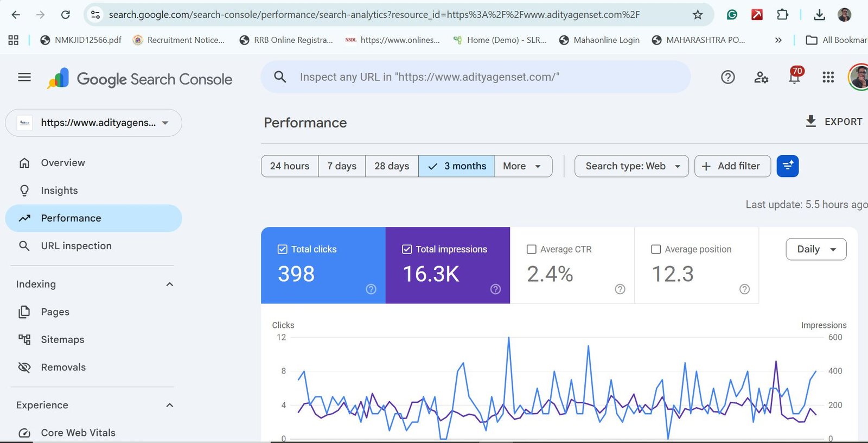The height and width of the screenshot is (443, 868).
Task: Click the Add filter button
Action: pyautogui.click(x=732, y=166)
